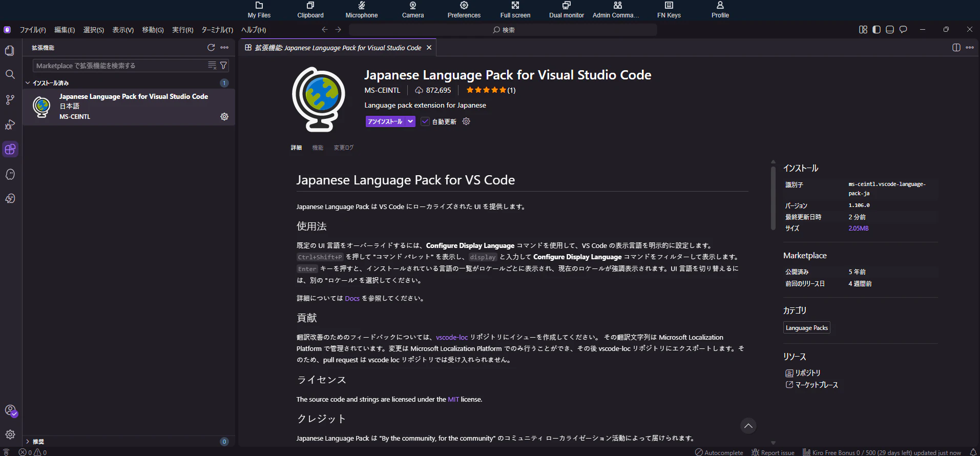This screenshot has width=980, height=456.
Task: Open the ヘルプ(H) menu
Action: (254, 30)
